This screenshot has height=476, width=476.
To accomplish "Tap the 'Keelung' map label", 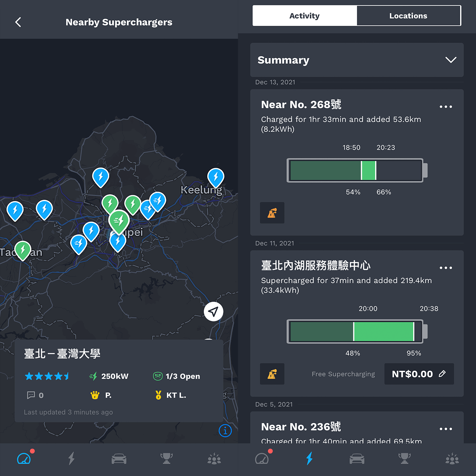I will (202, 190).
